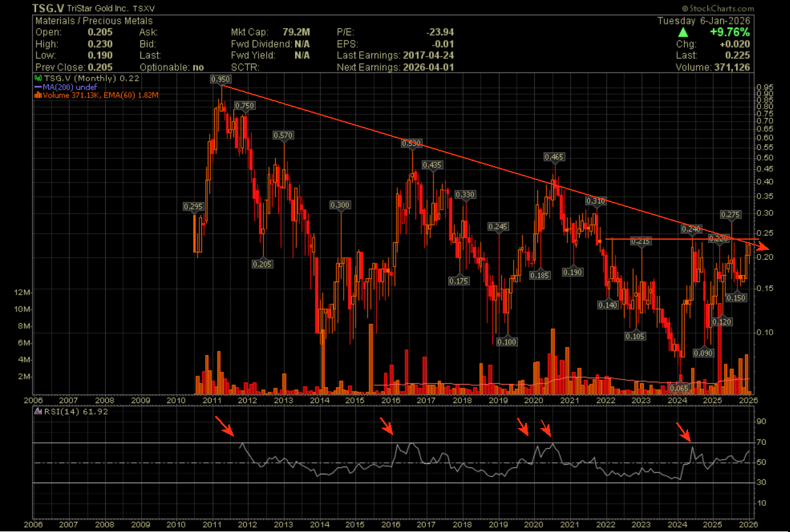Click the 0.150 low price label
This screenshot has height=532, width=790.
tap(737, 298)
